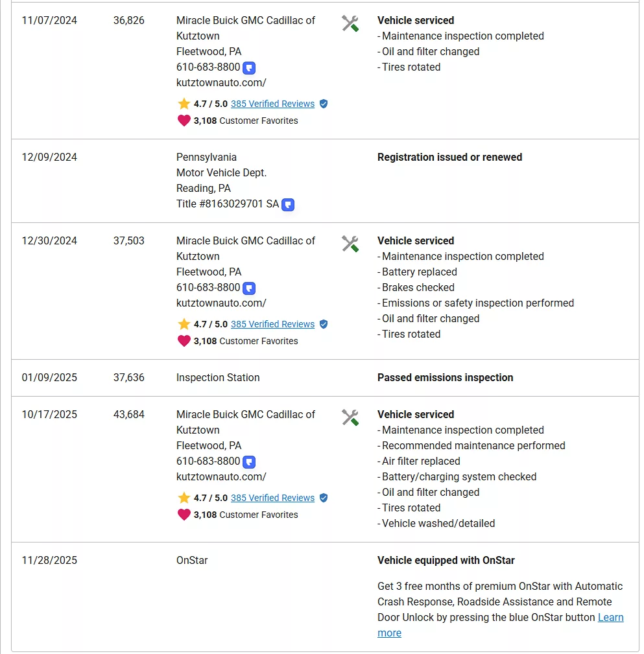Click verified shield badge in 11/07/2024 entry
The height and width of the screenshot is (654, 644).
tap(324, 104)
